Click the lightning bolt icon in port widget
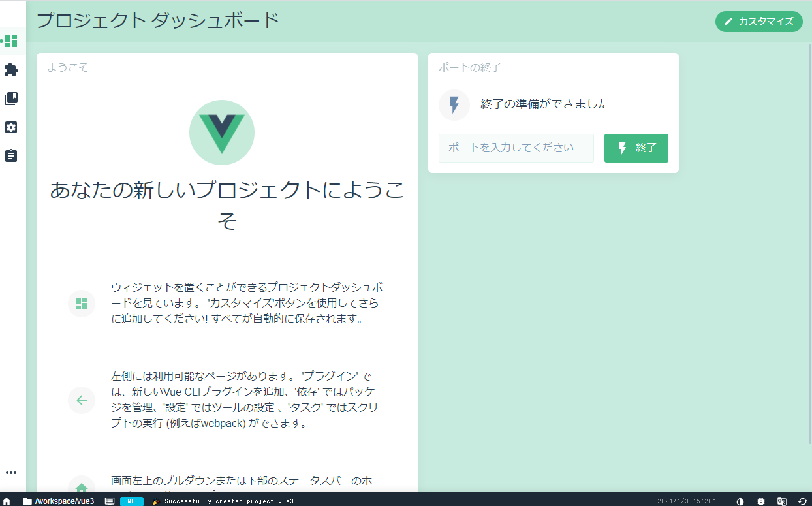This screenshot has height=506, width=812. pos(454,105)
